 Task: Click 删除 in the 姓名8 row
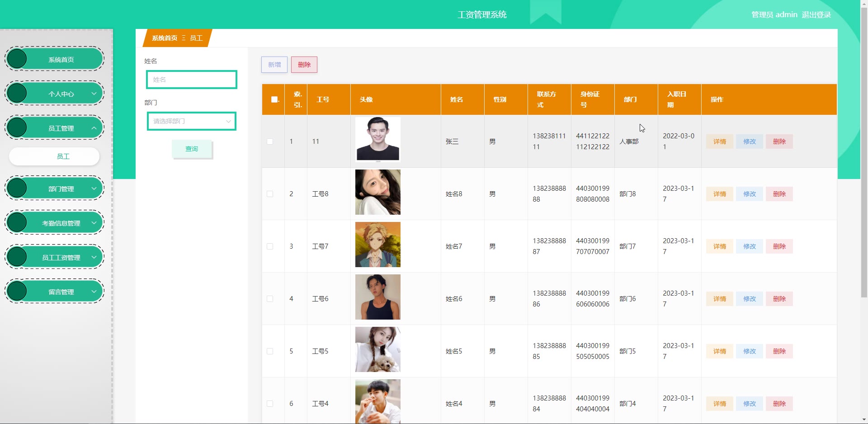coord(779,194)
